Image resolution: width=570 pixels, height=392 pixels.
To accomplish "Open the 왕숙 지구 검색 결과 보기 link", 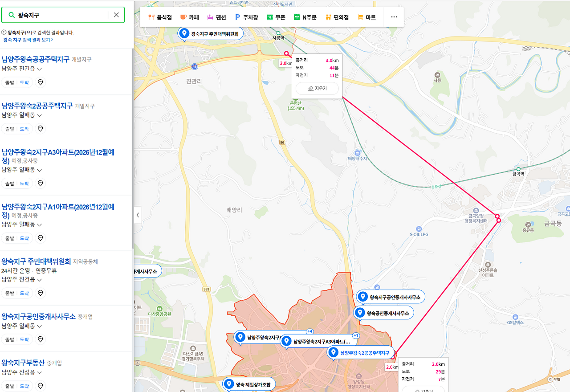I will 28,40.
